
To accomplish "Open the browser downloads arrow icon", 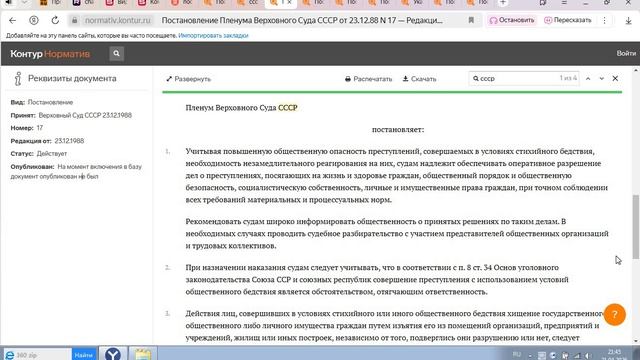I will pos(629,20).
